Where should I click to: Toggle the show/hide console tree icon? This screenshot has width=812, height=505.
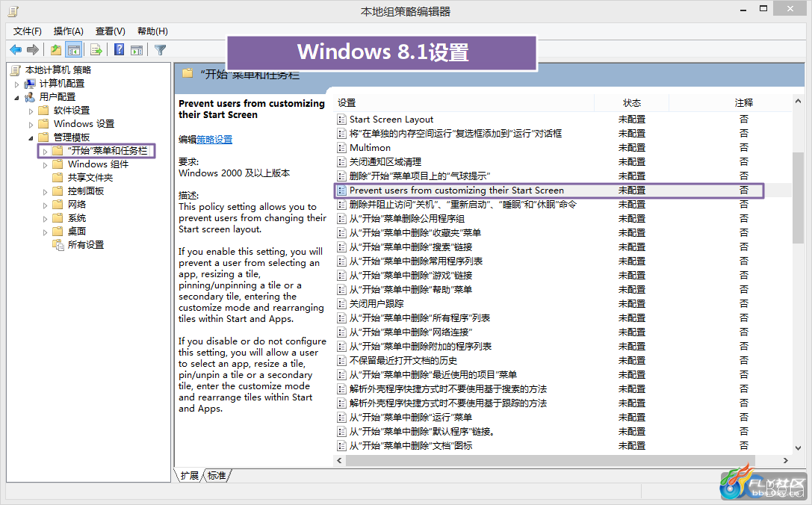click(x=74, y=50)
